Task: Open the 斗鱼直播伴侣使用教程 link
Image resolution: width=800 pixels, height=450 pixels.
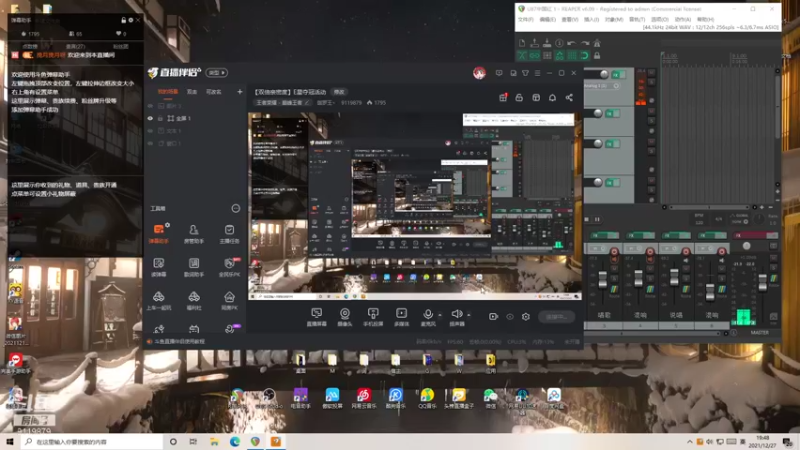Action: pyautogui.click(x=179, y=341)
